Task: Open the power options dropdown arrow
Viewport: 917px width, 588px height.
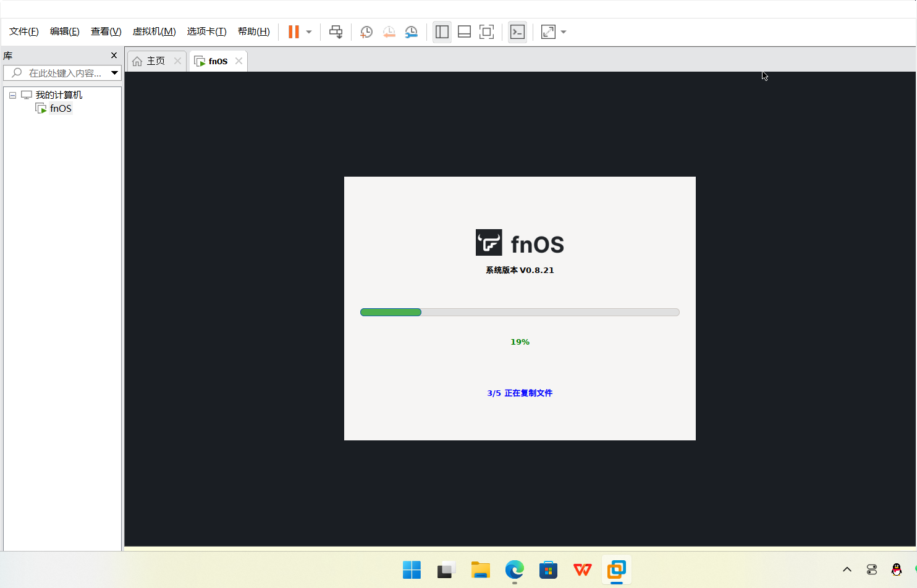Action: coord(309,32)
